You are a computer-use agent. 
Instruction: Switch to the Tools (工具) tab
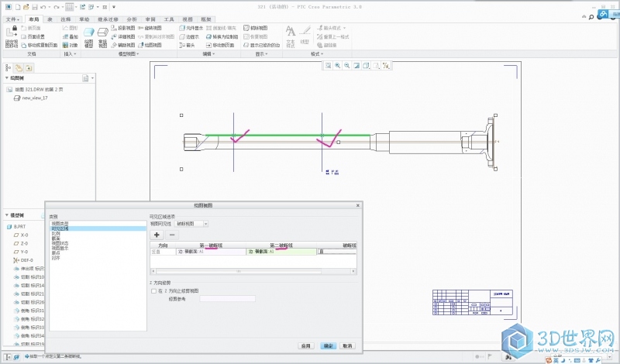point(169,19)
